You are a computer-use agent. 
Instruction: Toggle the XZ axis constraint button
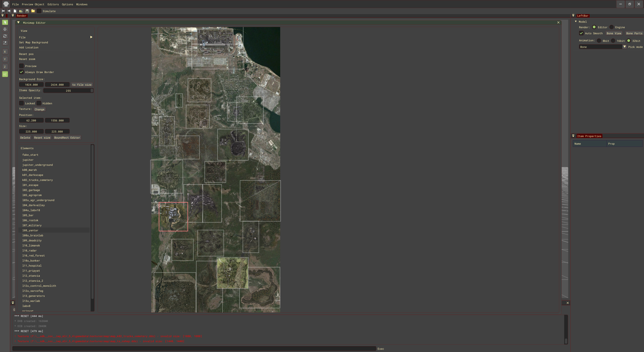[5, 74]
